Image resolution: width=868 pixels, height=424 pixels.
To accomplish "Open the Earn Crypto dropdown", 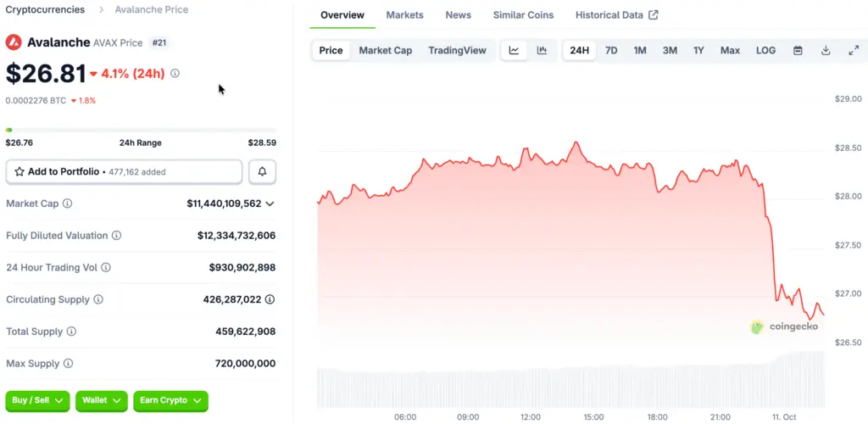I will (x=170, y=400).
